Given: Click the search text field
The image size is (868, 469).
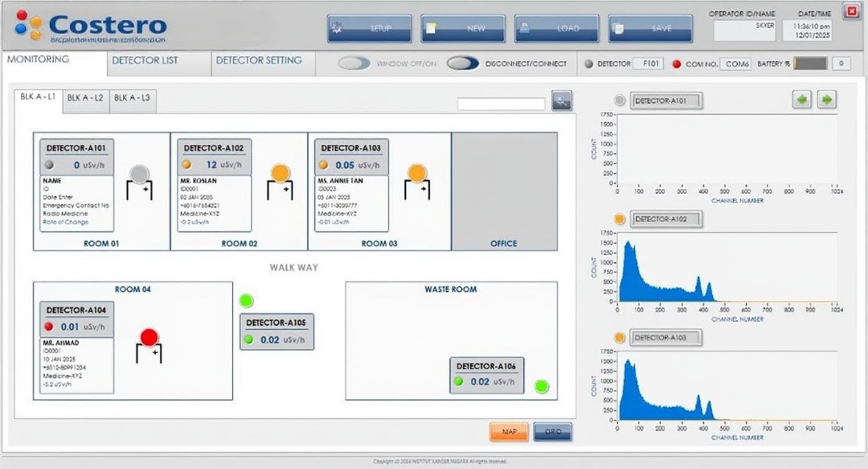Looking at the screenshot, I should (501, 104).
